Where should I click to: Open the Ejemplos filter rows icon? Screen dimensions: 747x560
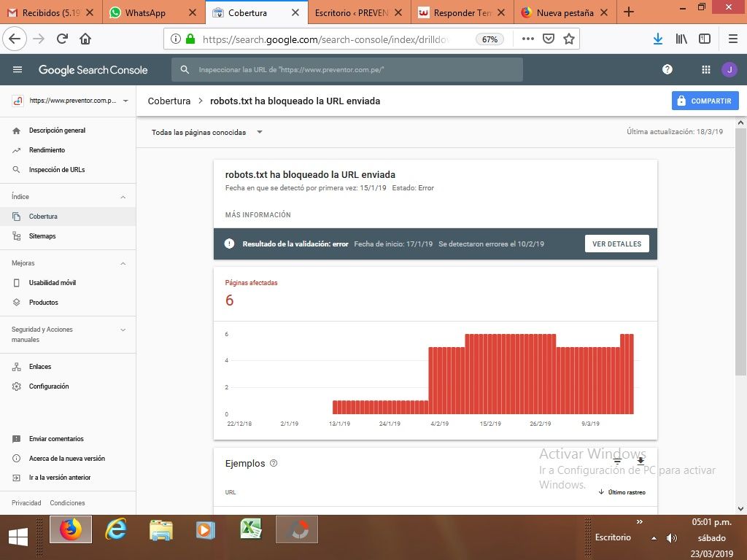617,461
